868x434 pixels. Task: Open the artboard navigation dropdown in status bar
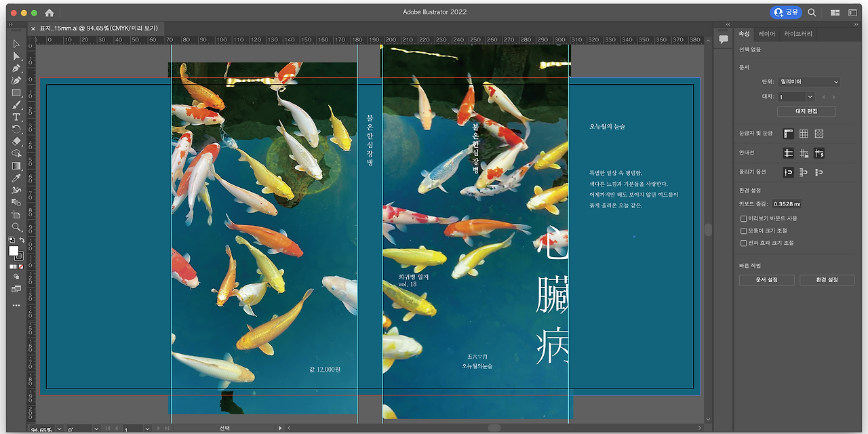click(x=146, y=429)
